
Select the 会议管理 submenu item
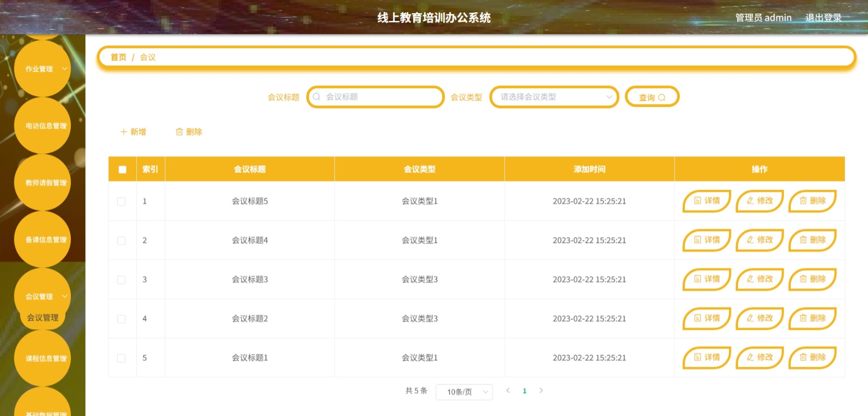43,317
